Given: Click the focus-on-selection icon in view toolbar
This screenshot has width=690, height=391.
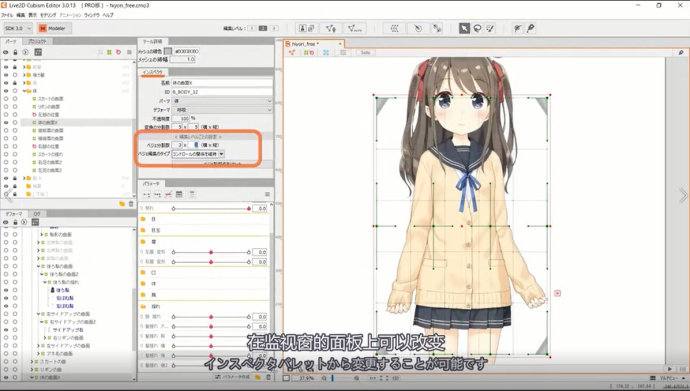Looking at the screenshot, I should point(326,52).
